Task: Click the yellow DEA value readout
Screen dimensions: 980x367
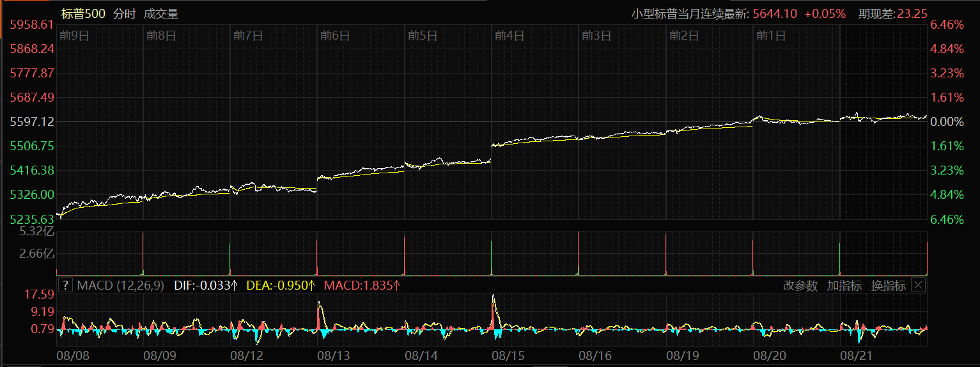Action: tap(281, 285)
